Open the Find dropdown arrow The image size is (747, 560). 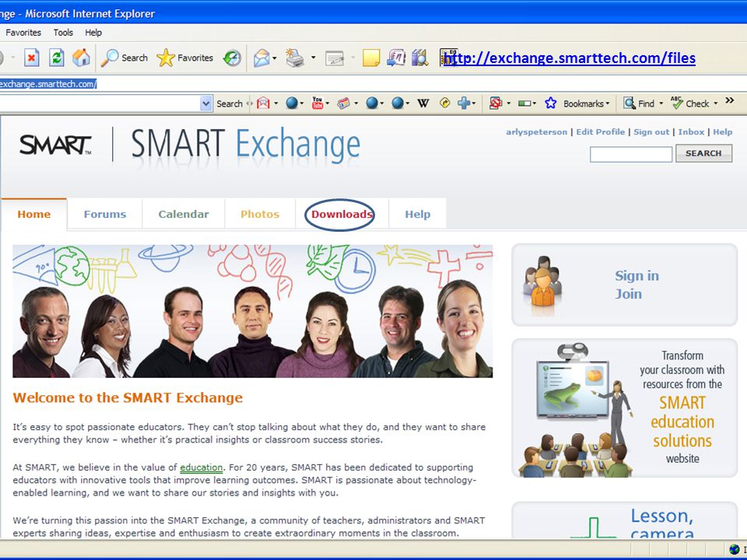point(661,103)
